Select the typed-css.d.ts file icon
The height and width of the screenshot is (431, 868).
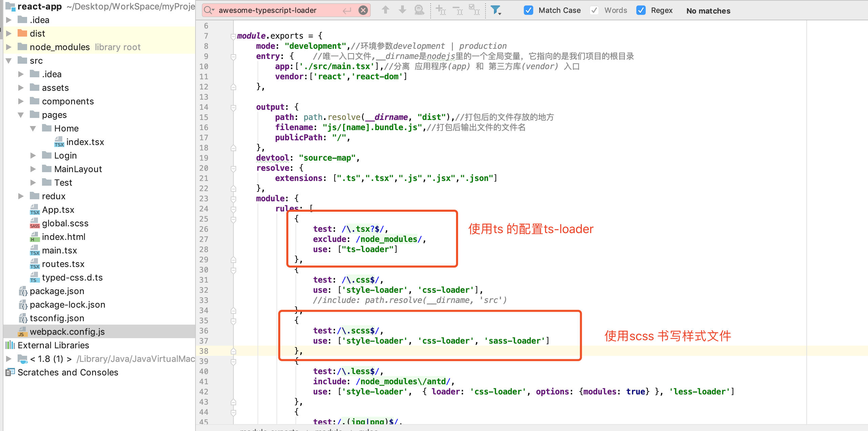tap(35, 277)
